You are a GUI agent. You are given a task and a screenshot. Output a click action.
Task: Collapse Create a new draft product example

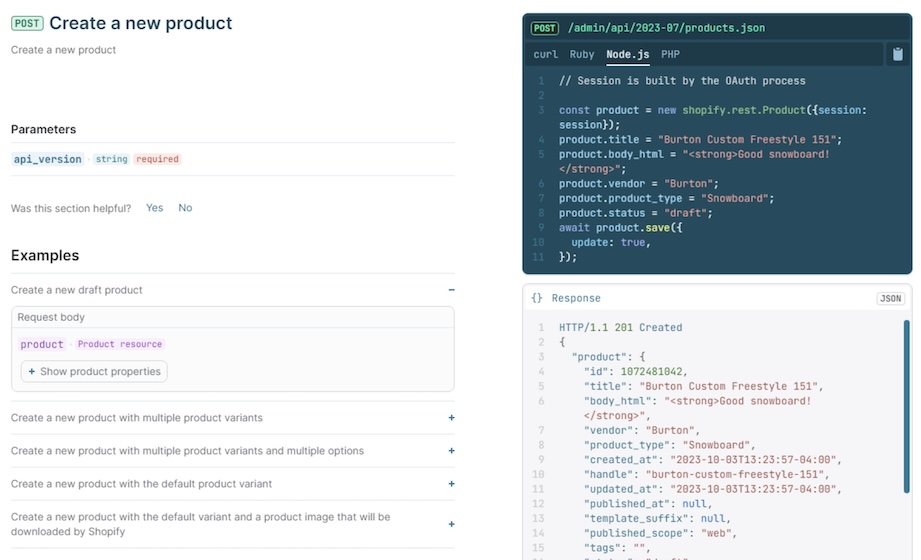233,290
